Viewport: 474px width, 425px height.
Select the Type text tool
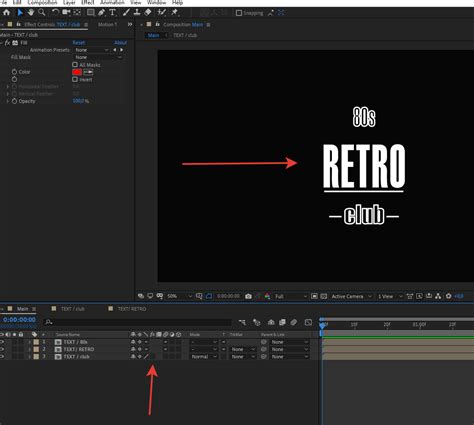point(112,13)
